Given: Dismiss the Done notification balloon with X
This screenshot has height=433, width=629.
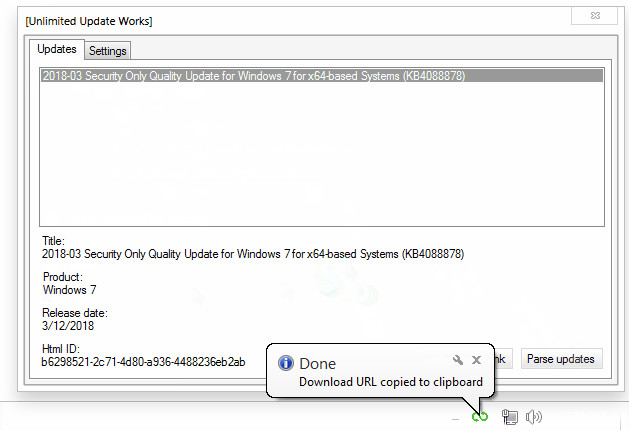Looking at the screenshot, I should pos(476,360).
